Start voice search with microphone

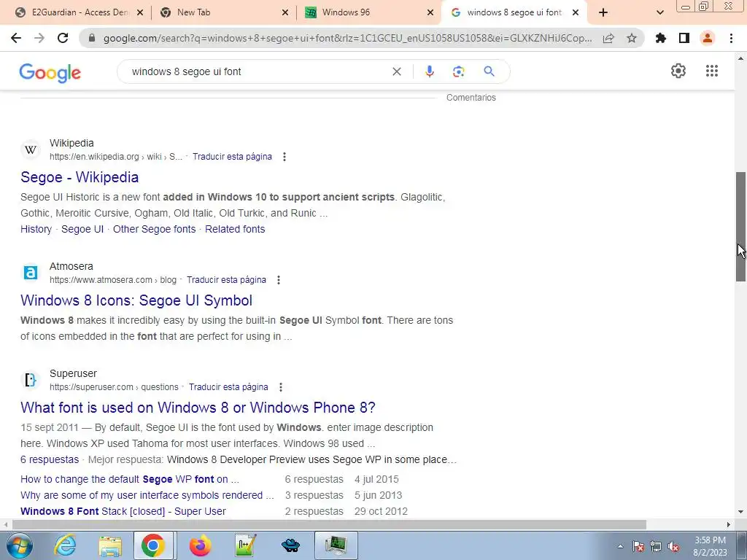(429, 71)
